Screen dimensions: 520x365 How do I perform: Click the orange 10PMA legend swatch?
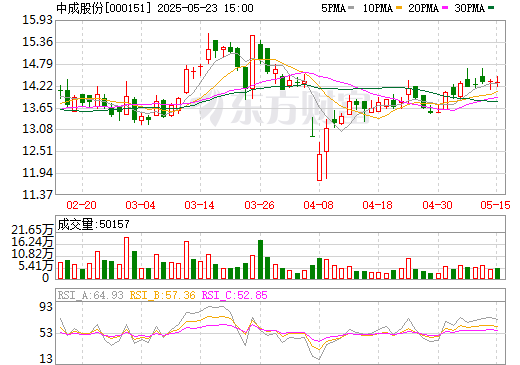tap(399, 7)
